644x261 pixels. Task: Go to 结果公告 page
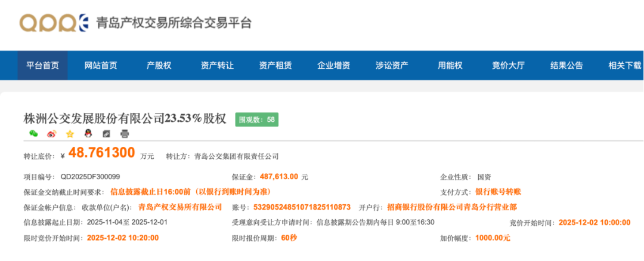coord(566,65)
